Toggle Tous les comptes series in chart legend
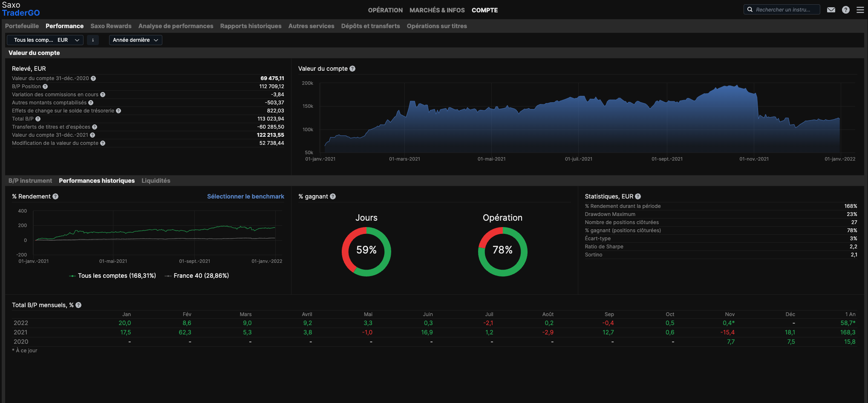 [x=112, y=276]
